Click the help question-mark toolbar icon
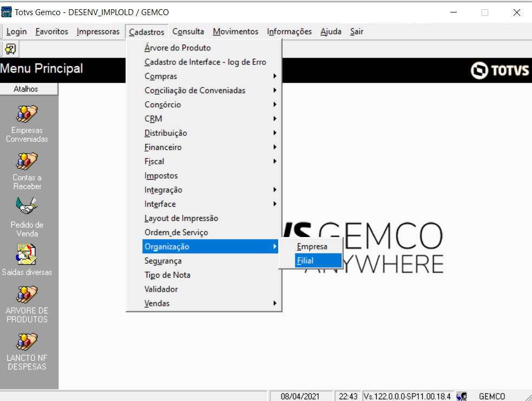 pos(10,49)
